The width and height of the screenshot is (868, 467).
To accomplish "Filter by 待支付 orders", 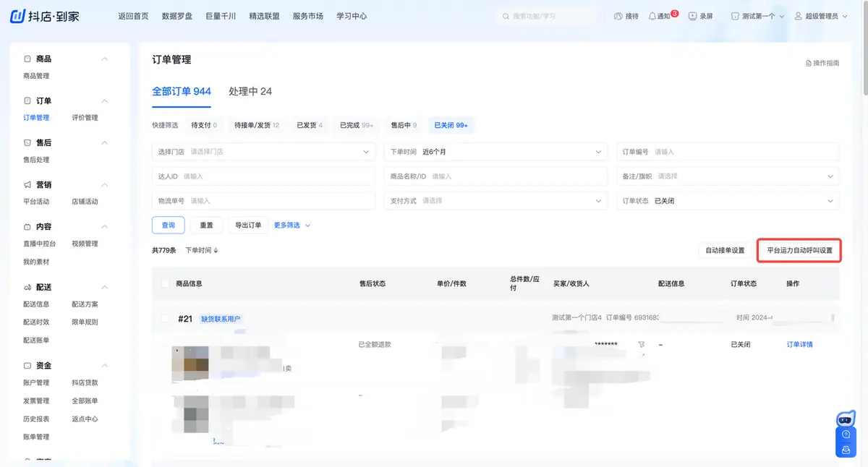I will click(x=204, y=125).
